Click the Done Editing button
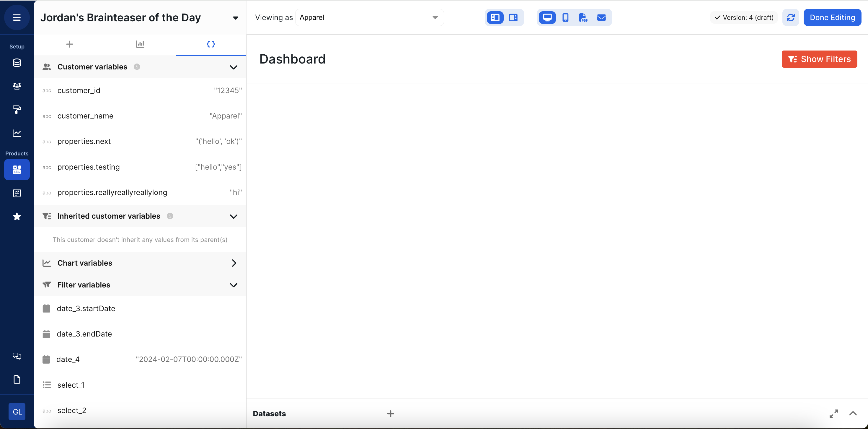This screenshot has width=868, height=429. 832,17
